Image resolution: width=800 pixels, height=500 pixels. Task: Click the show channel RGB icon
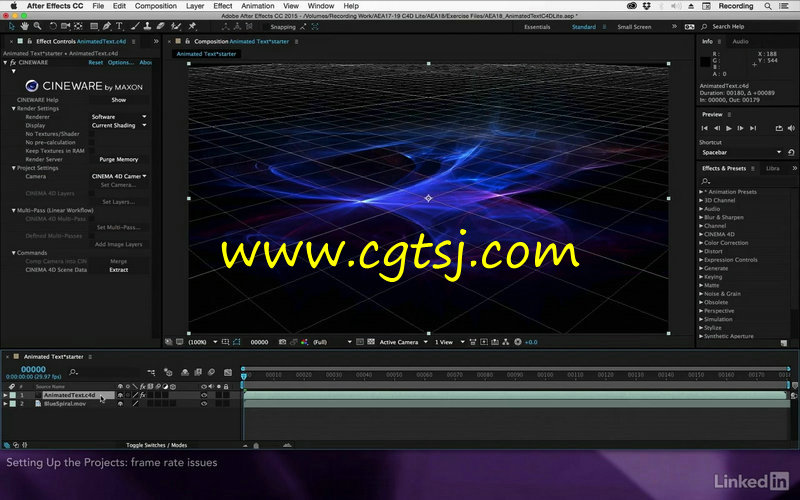[x=305, y=342]
